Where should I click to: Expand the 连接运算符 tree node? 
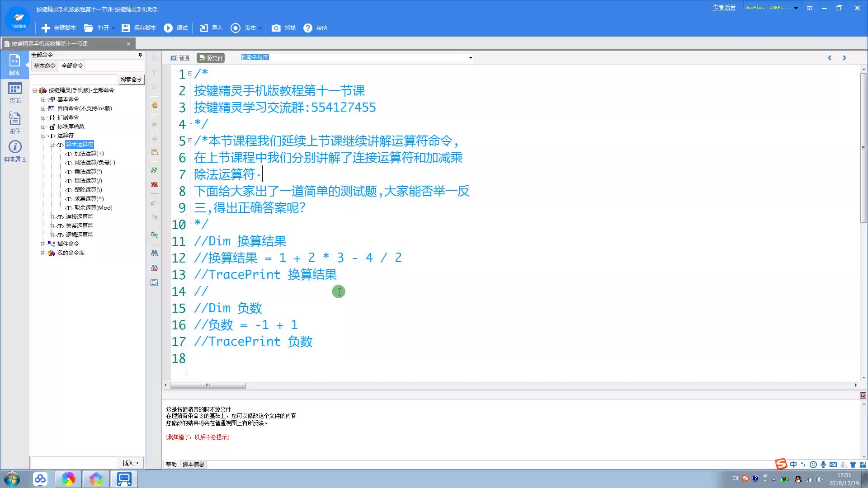tap(52, 217)
